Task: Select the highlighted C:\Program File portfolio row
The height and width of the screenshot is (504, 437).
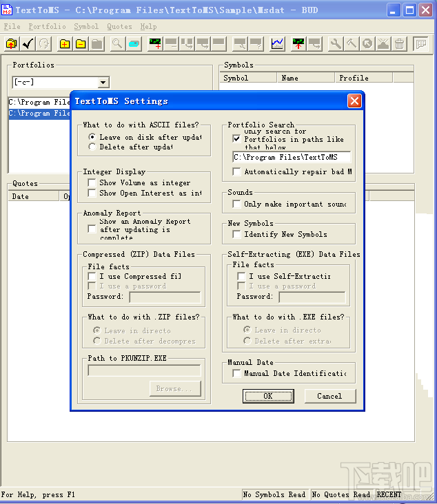Action: pos(39,113)
